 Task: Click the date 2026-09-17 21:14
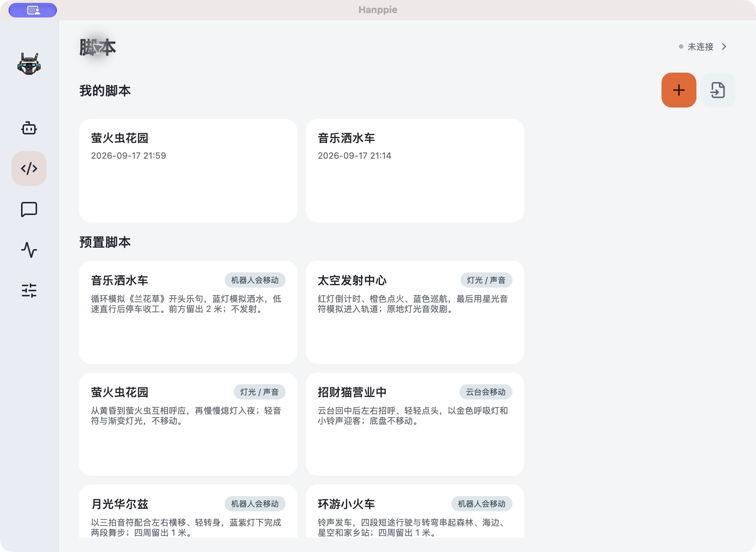pyautogui.click(x=354, y=156)
